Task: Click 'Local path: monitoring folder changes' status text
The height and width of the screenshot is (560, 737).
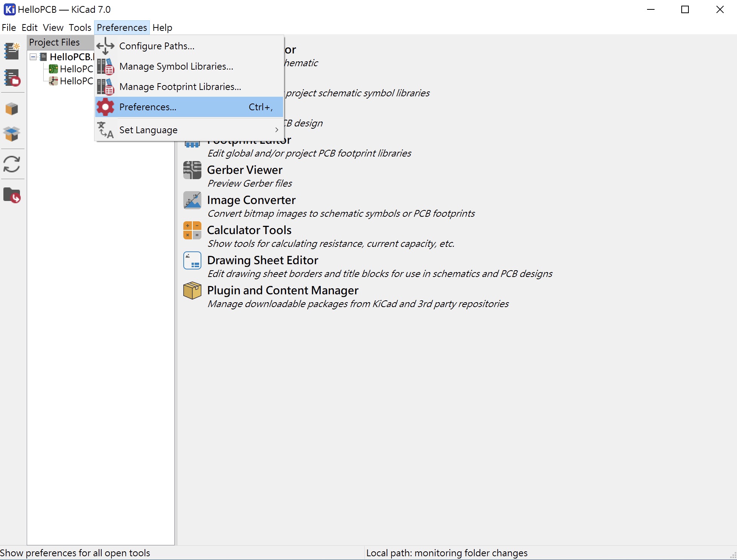Action: (447, 553)
